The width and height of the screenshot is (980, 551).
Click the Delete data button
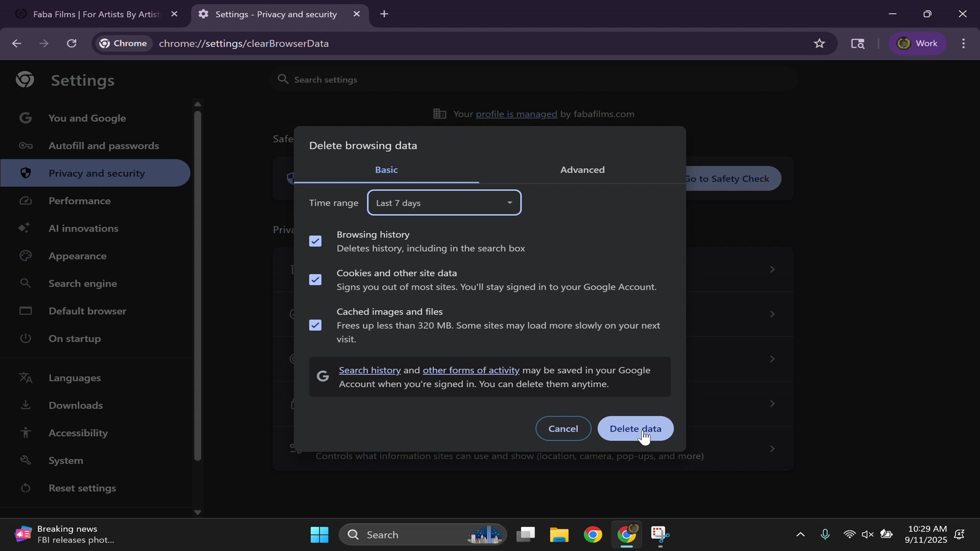635,429
